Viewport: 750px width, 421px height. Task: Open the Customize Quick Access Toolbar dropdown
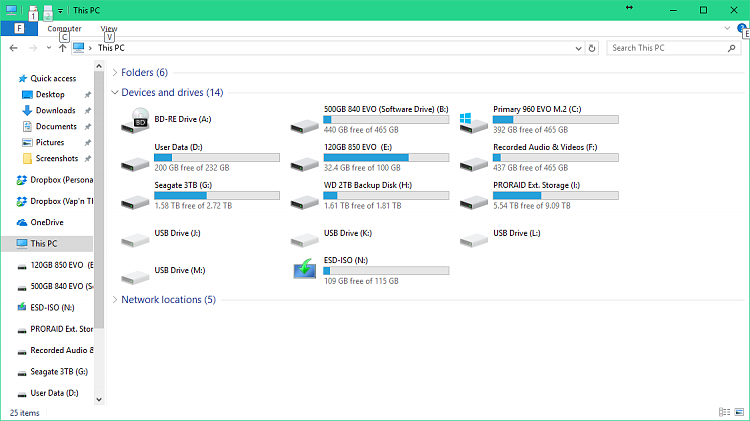pos(60,11)
